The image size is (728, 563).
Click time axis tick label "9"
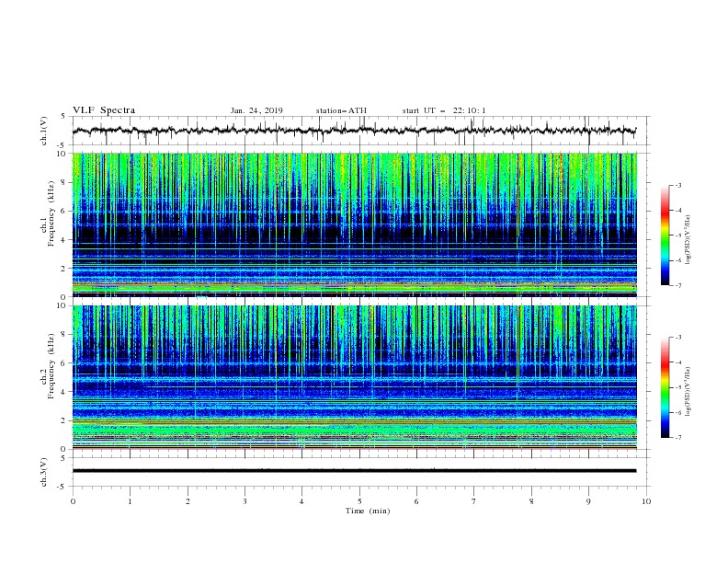(588, 501)
